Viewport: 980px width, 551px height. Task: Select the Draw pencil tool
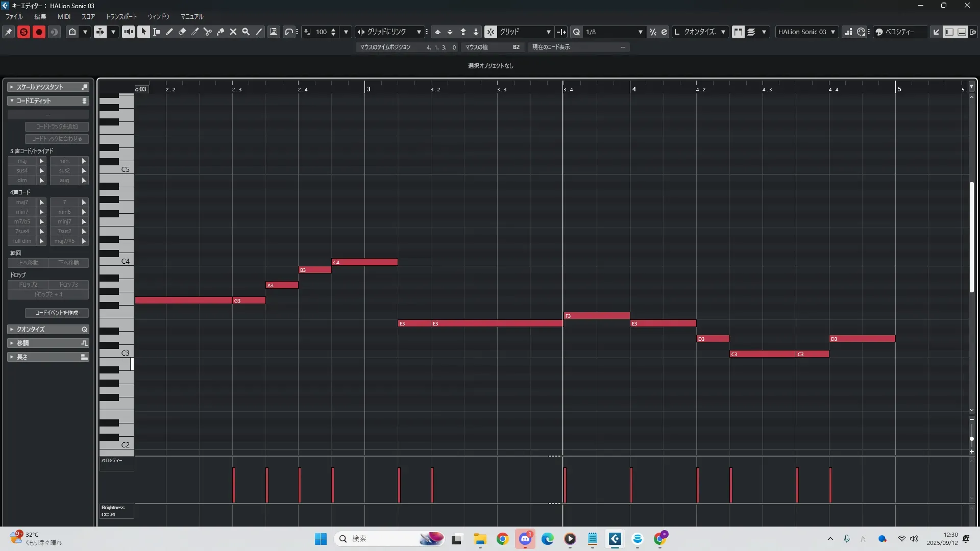tap(169, 32)
